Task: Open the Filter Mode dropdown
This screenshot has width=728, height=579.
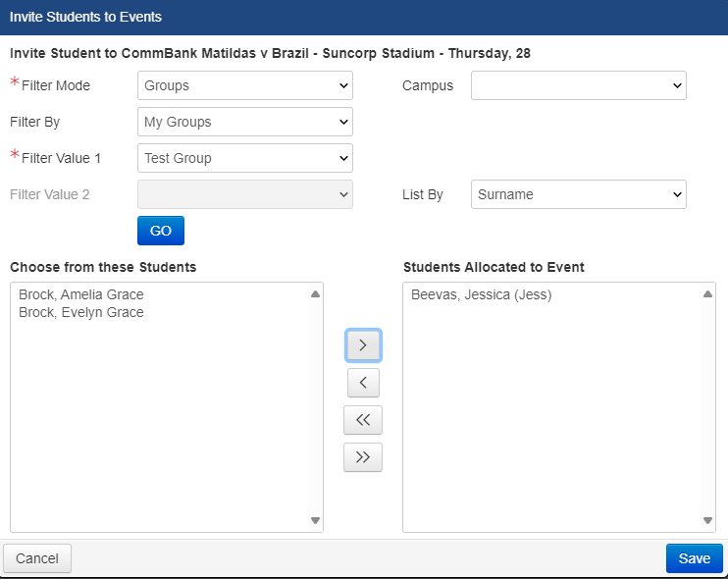Action: pyautogui.click(x=245, y=85)
